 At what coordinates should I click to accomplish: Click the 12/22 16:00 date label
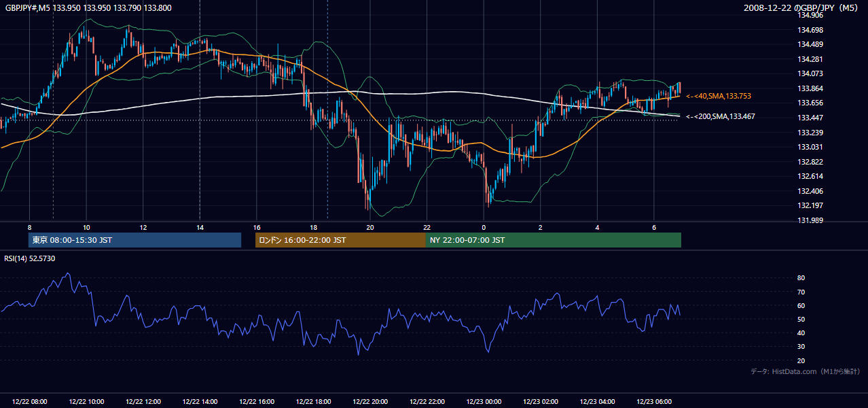tap(257, 401)
